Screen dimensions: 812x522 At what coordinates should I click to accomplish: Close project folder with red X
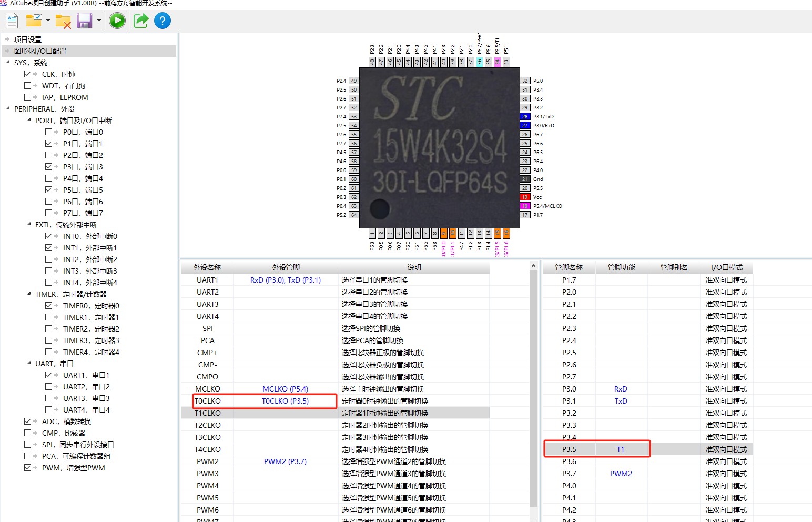(x=63, y=22)
